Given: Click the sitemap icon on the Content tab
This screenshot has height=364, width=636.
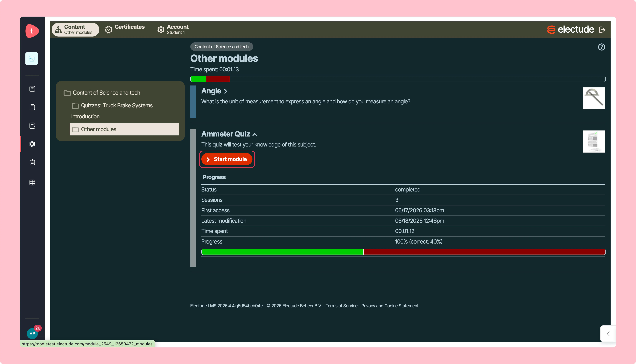Looking at the screenshot, I should [x=58, y=30].
